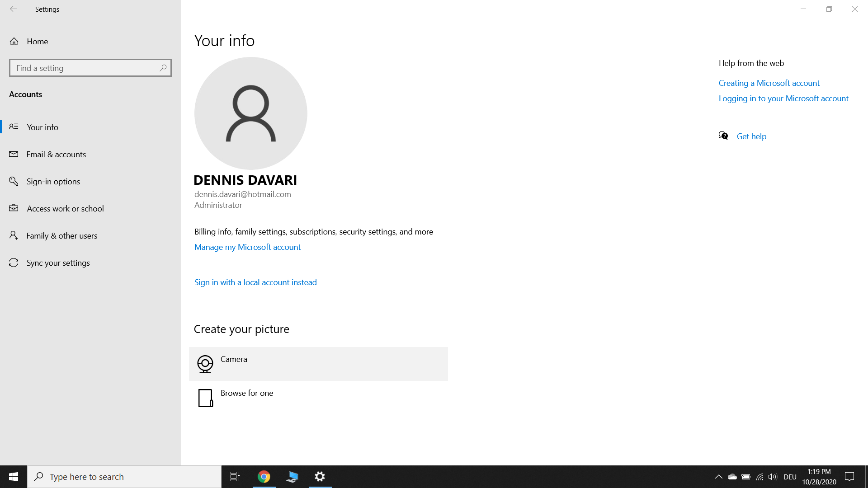Click Manage my Microsoft account link
The image size is (868, 488).
[247, 247]
